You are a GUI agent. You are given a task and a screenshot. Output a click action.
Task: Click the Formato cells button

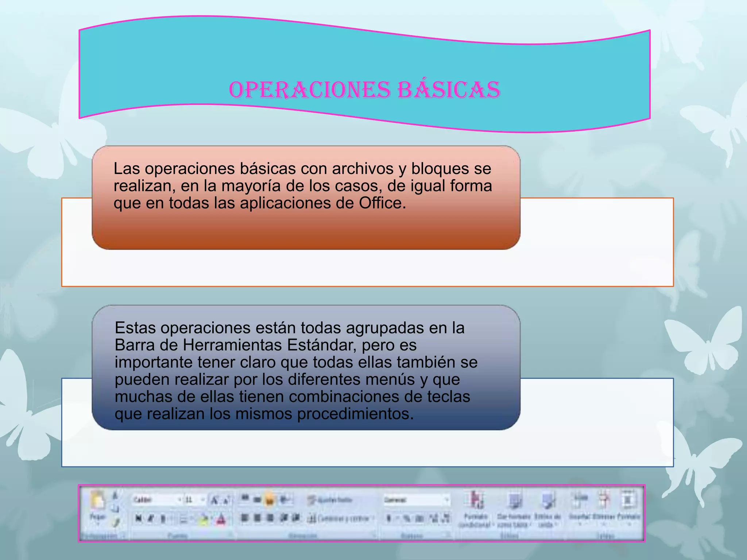(x=628, y=508)
